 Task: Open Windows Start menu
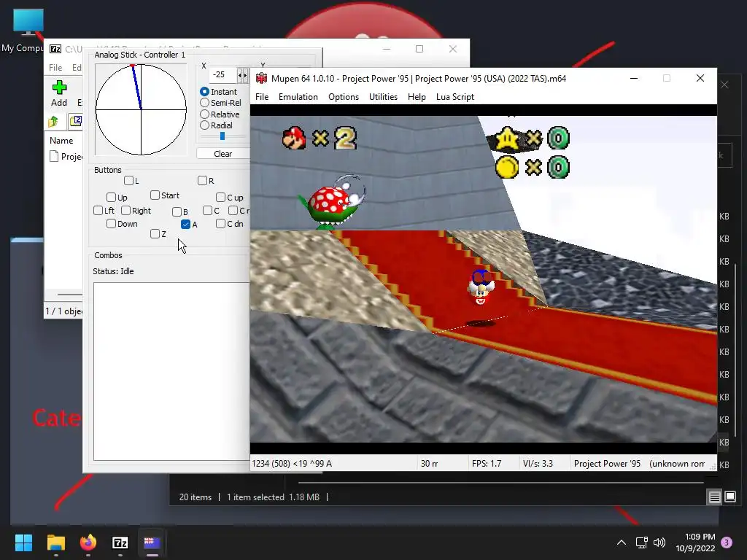click(x=23, y=542)
